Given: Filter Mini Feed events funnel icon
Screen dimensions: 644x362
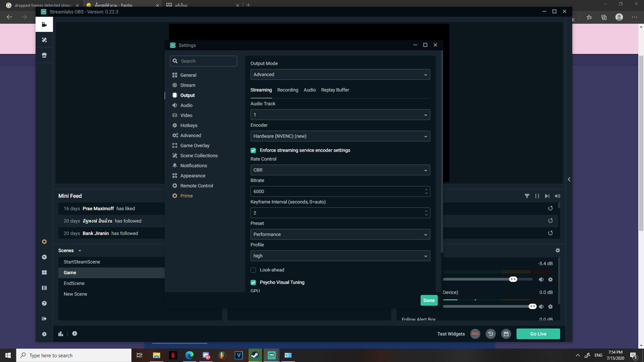Looking at the screenshot, I should click(x=527, y=196).
